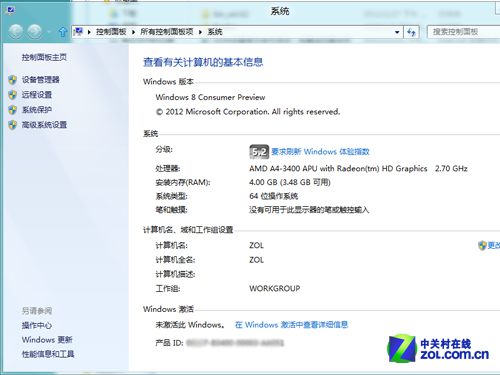Open 性能信息和工具 link
The width and height of the screenshot is (500, 375).
coord(48,354)
